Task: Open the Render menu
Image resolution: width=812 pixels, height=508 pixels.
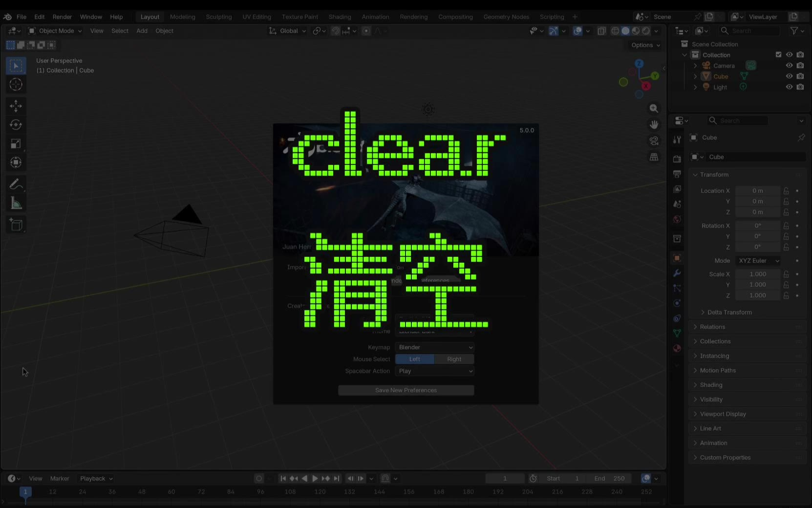Action: click(x=62, y=17)
